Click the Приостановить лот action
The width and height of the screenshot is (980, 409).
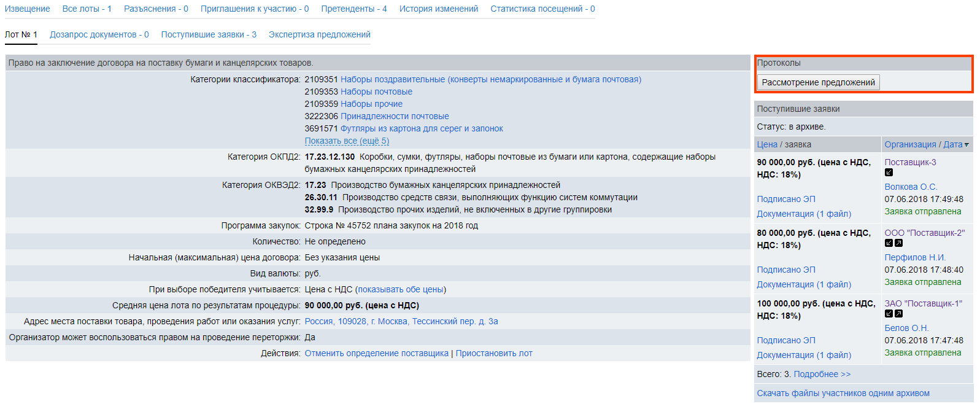tap(493, 353)
